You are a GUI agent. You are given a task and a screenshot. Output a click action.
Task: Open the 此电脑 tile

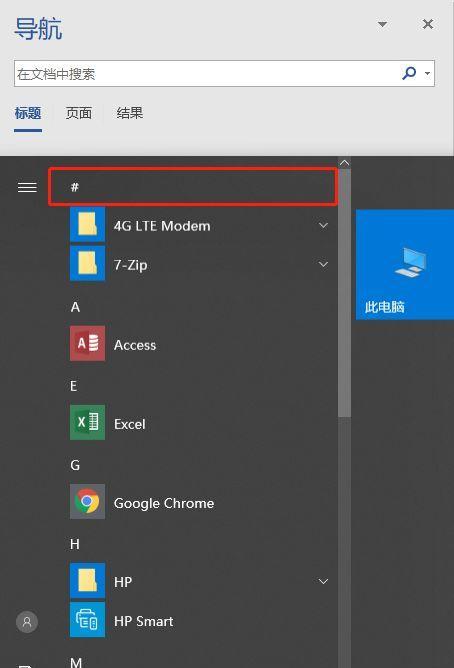[x=405, y=265]
